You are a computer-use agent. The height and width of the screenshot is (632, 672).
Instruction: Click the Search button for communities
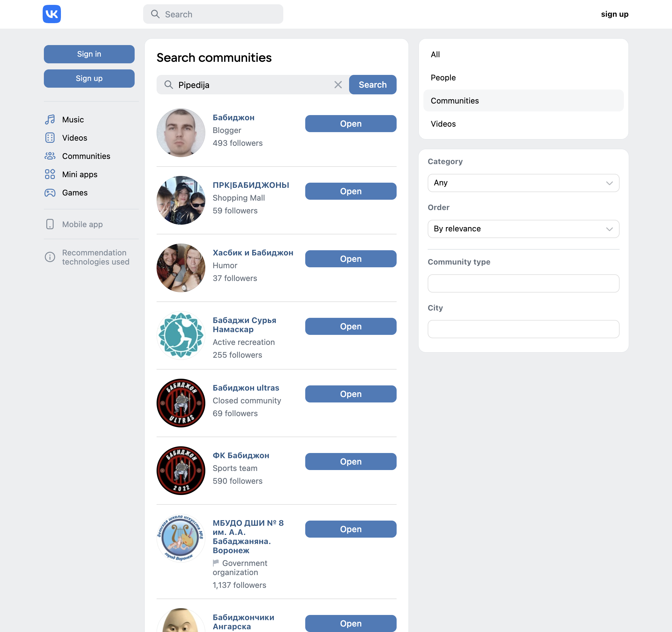pos(372,85)
